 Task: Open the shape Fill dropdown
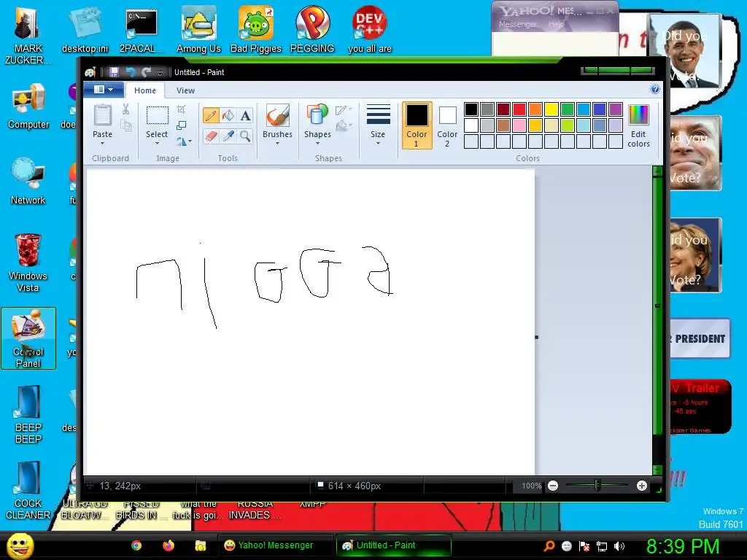tap(344, 125)
